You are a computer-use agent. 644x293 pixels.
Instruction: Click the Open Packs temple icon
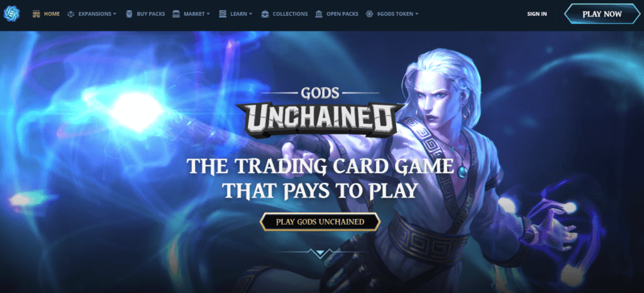point(319,14)
